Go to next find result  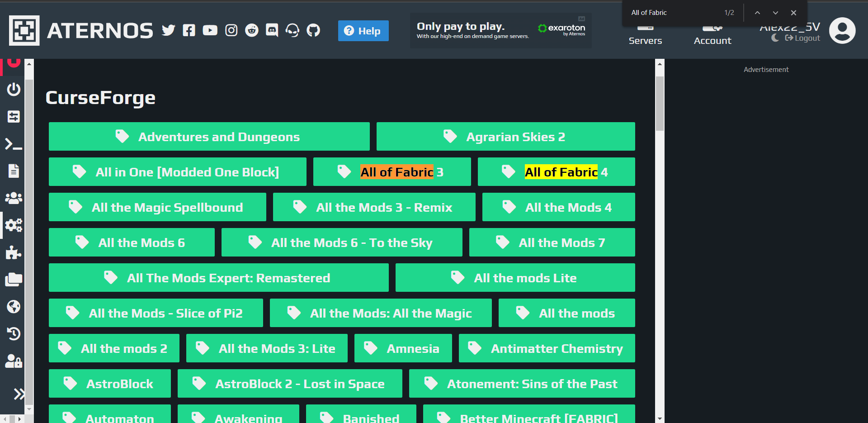pos(775,13)
